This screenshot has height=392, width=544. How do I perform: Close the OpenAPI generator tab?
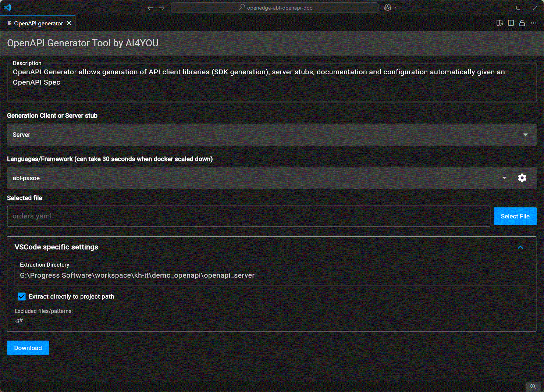coord(69,23)
